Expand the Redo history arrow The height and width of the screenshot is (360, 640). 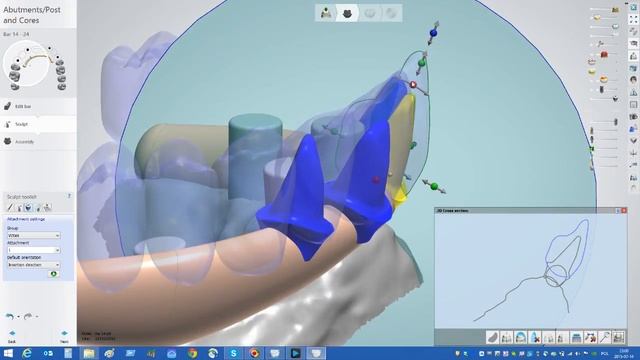click(x=37, y=317)
